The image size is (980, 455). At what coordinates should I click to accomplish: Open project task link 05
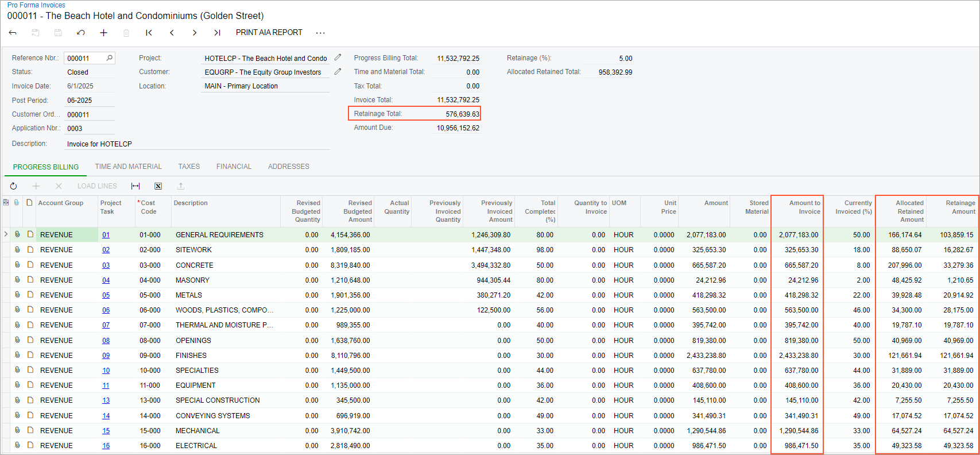[x=106, y=295]
